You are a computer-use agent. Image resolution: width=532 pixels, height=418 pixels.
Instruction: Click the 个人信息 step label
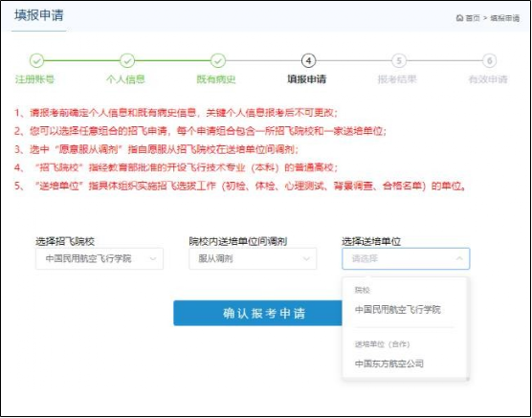(126, 79)
